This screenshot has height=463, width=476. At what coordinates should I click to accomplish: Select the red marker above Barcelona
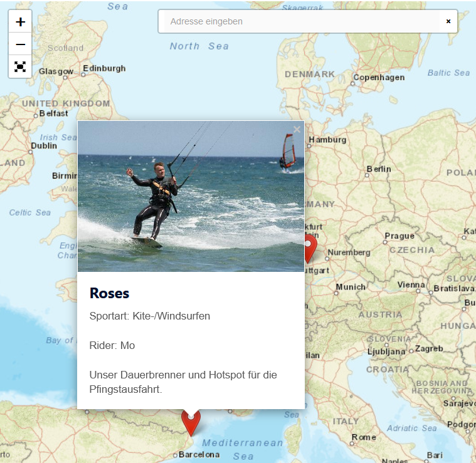tap(191, 422)
